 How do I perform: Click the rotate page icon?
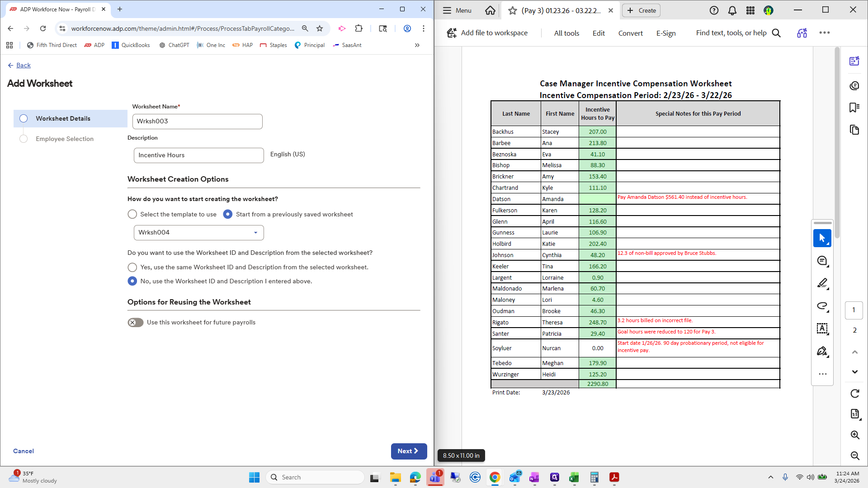854,394
